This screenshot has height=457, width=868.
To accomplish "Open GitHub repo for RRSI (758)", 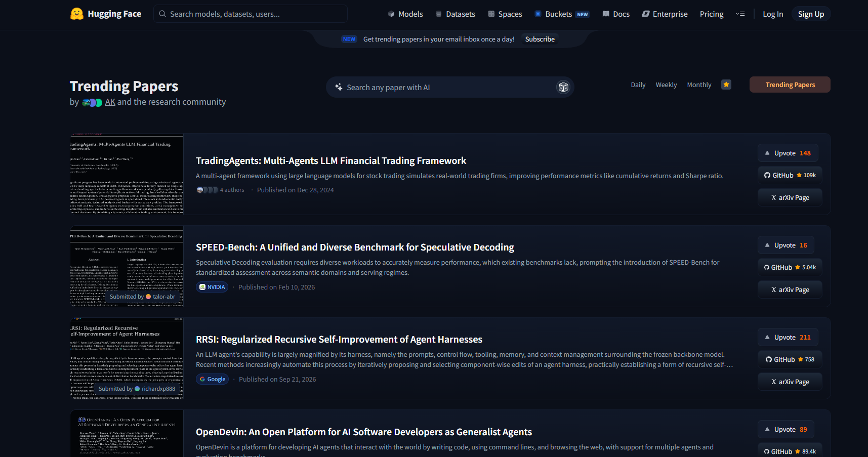I will click(790, 359).
